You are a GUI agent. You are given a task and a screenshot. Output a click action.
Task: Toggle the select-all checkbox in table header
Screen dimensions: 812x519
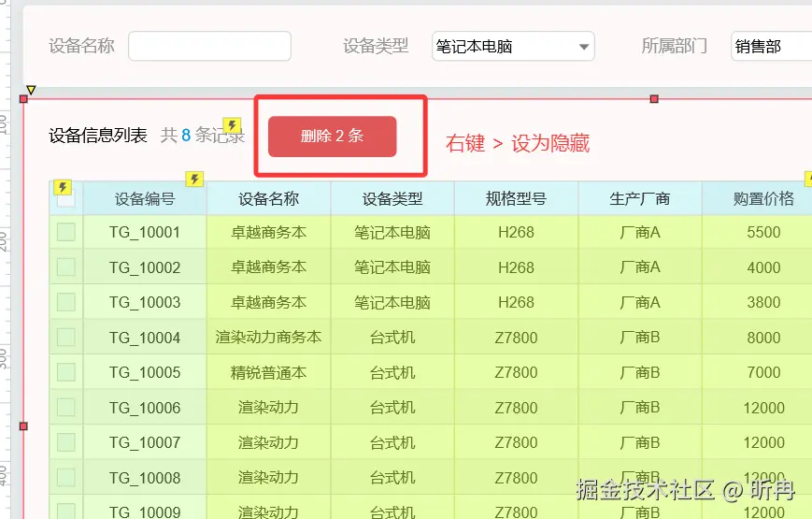[65, 198]
